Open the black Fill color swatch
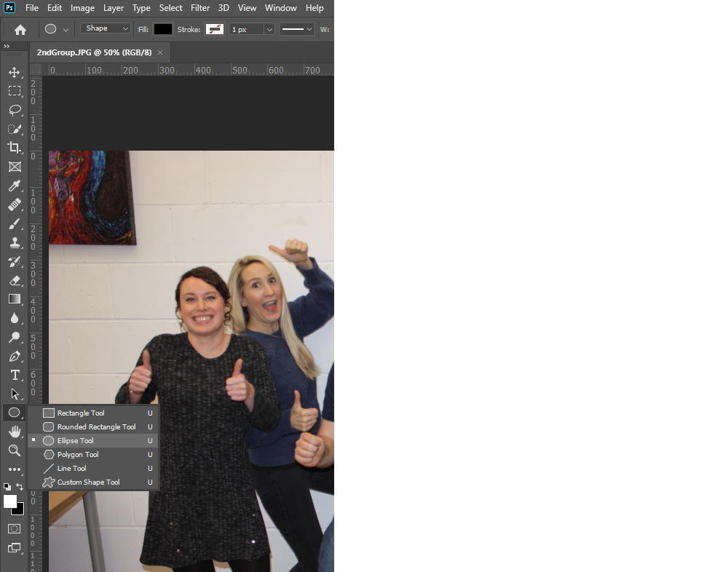 click(163, 29)
